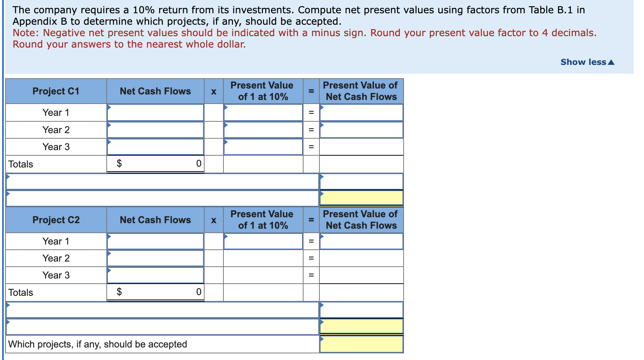Select the yellow highlighted cell under Project C2 table
Viewport: 644px width, 360px height.
[x=361, y=326]
